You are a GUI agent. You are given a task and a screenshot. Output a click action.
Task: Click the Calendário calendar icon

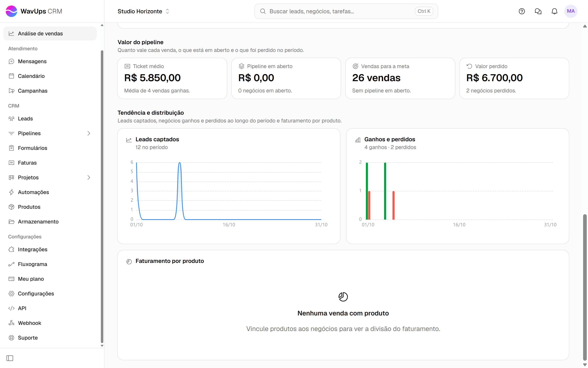(11, 76)
